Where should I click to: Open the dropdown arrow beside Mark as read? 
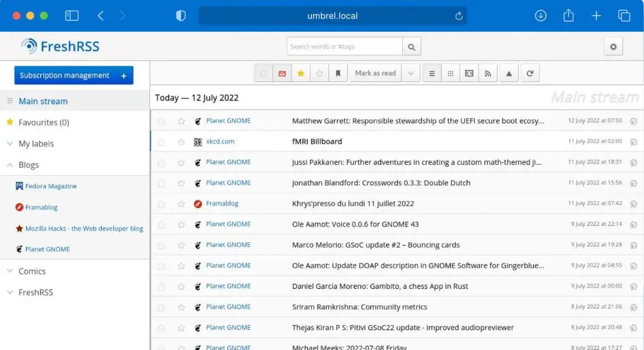(x=410, y=73)
